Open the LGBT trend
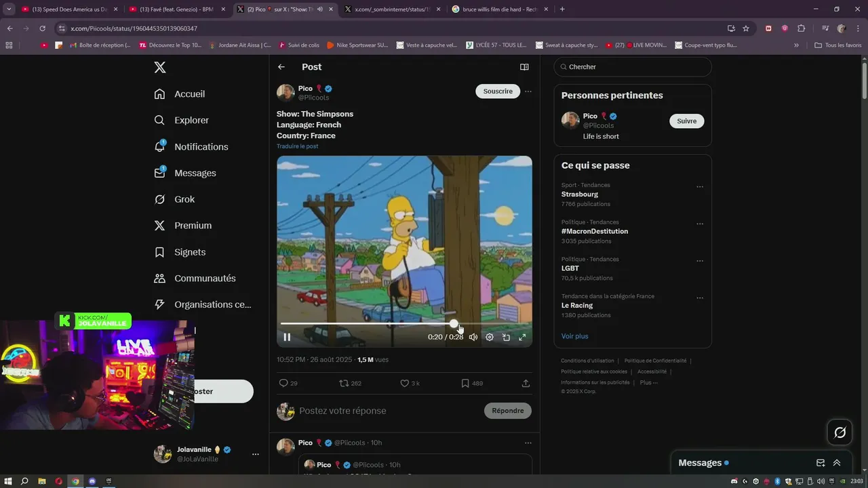Image resolution: width=868 pixels, height=488 pixels. click(570, 268)
